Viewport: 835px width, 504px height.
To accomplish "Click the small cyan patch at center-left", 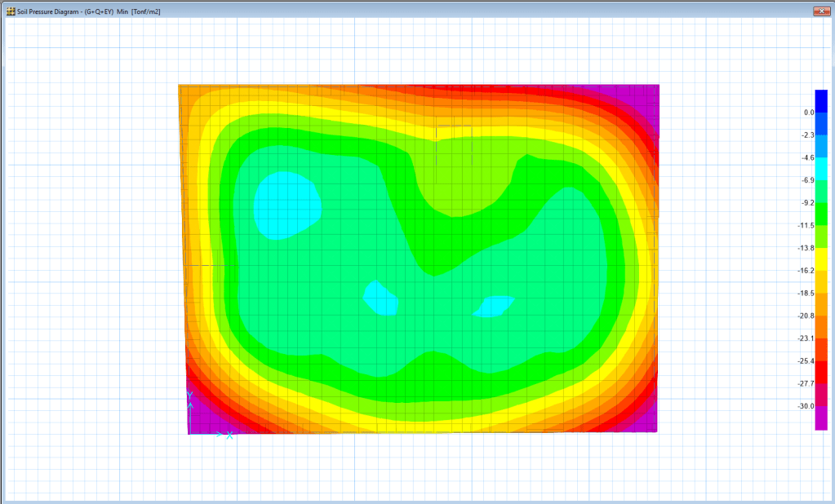I will coord(381,298).
